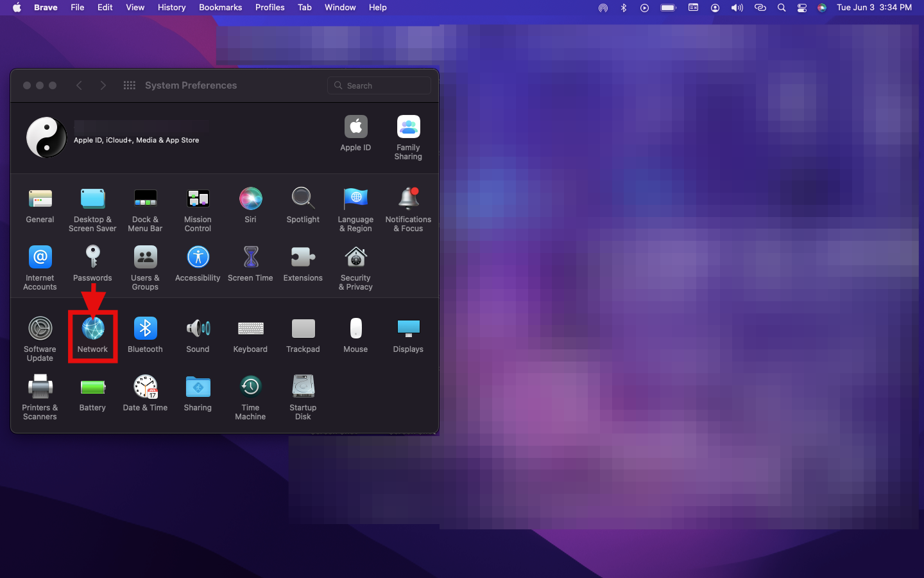924x578 pixels.
Task: Open the General preferences pane
Action: (x=40, y=206)
